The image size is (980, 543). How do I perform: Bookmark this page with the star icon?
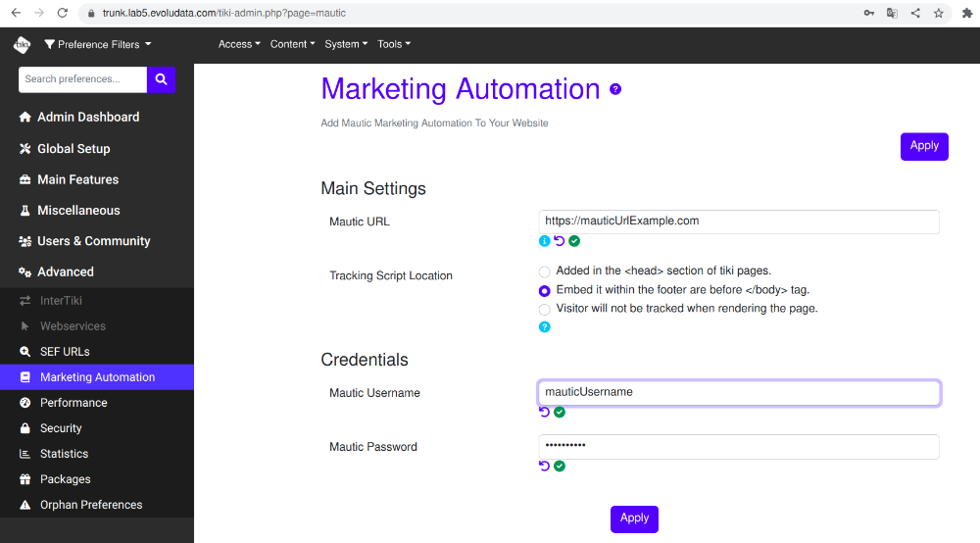(938, 13)
